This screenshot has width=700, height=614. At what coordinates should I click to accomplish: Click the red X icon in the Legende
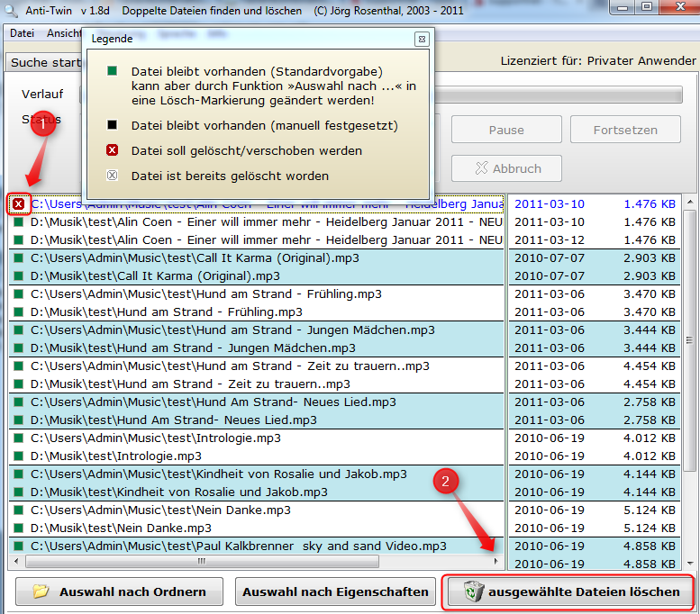(112, 150)
